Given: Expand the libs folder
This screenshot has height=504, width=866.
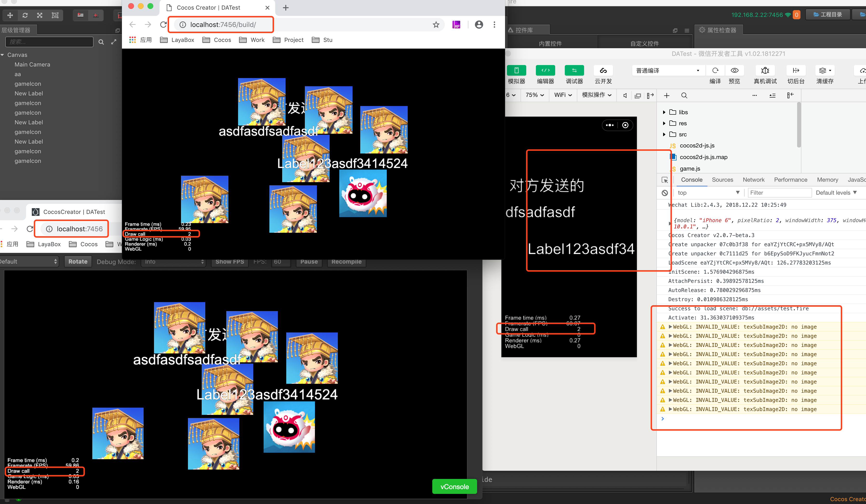Looking at the screenshot, I should [664, 112].
